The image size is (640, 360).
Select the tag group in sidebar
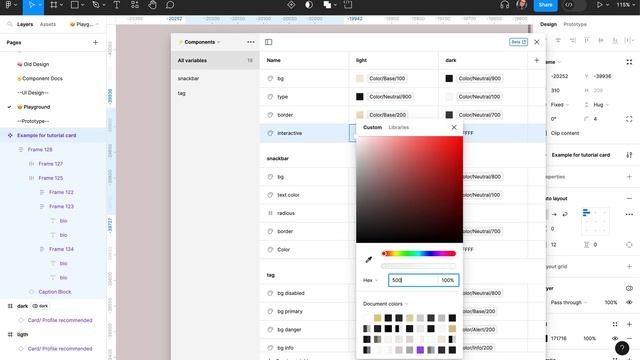(x=182, y=93)
